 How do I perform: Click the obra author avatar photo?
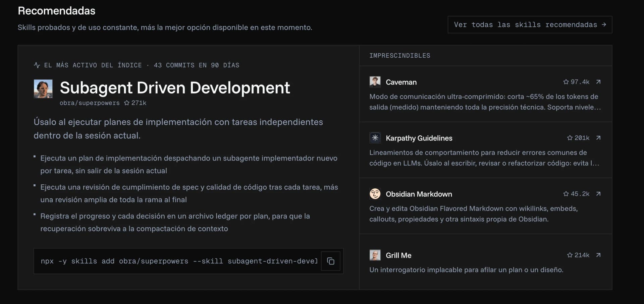pos(43,89)
